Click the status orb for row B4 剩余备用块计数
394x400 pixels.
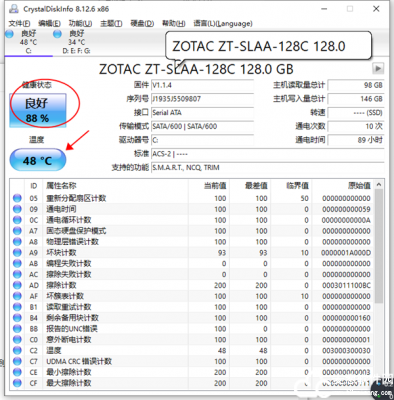pyautogui.click(x=17, y=318)
